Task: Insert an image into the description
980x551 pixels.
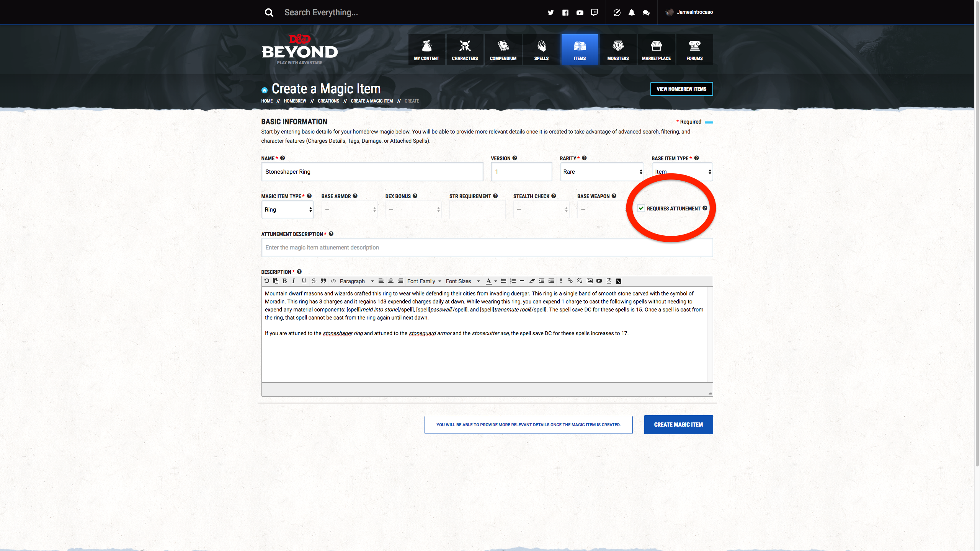Action: click(590, 281)
